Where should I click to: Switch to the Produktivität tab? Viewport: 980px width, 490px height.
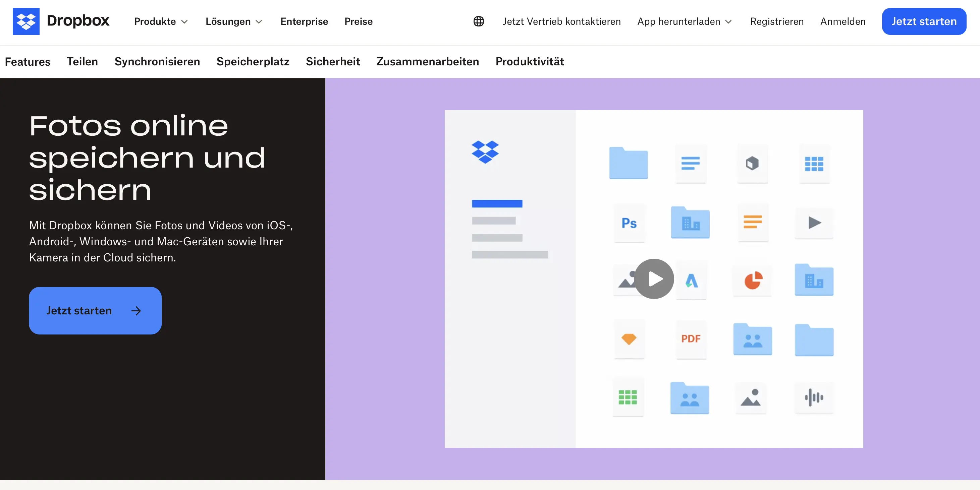point(530,62)
